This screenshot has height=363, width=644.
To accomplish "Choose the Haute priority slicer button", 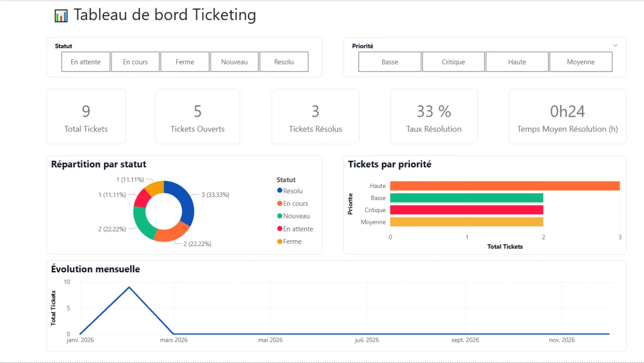I will click(517, 62).
